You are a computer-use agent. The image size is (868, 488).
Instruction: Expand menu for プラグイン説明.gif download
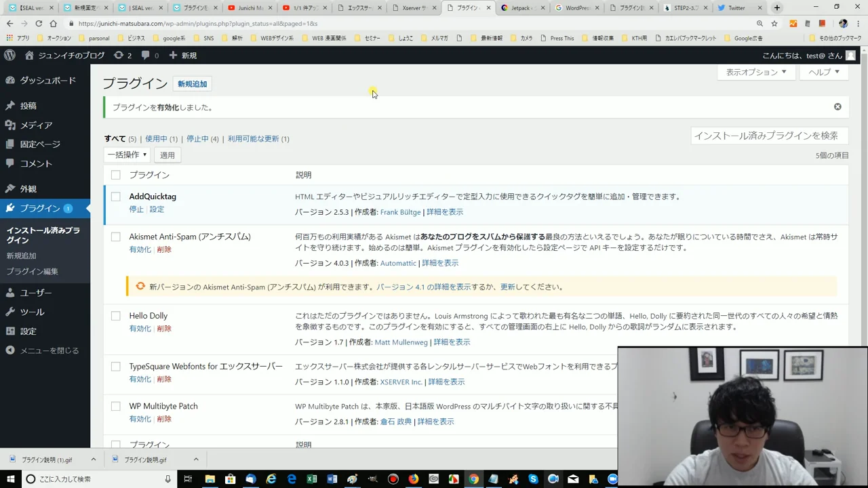click(195, 460)
